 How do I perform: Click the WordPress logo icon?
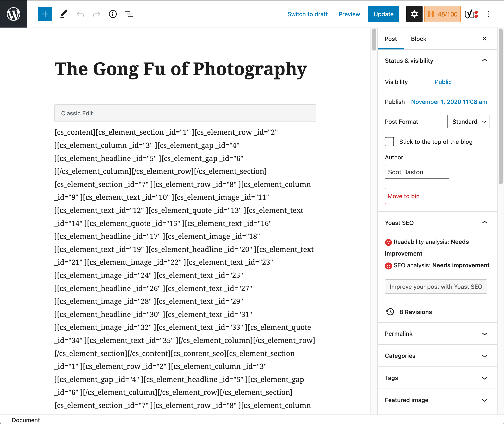tap(14, 14)
